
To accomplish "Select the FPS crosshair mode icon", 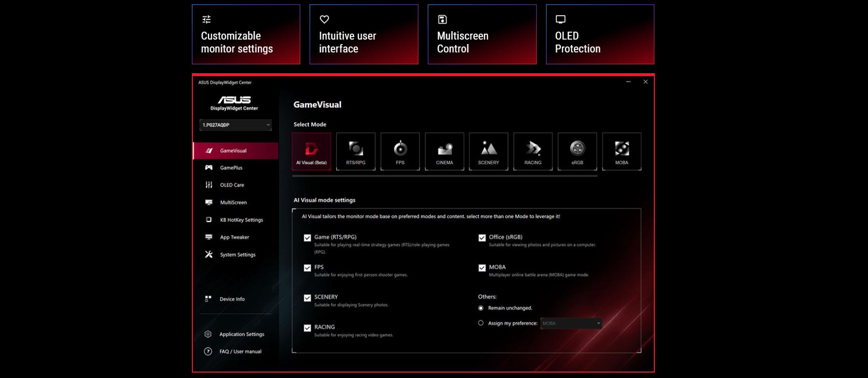I will point(400,151).
